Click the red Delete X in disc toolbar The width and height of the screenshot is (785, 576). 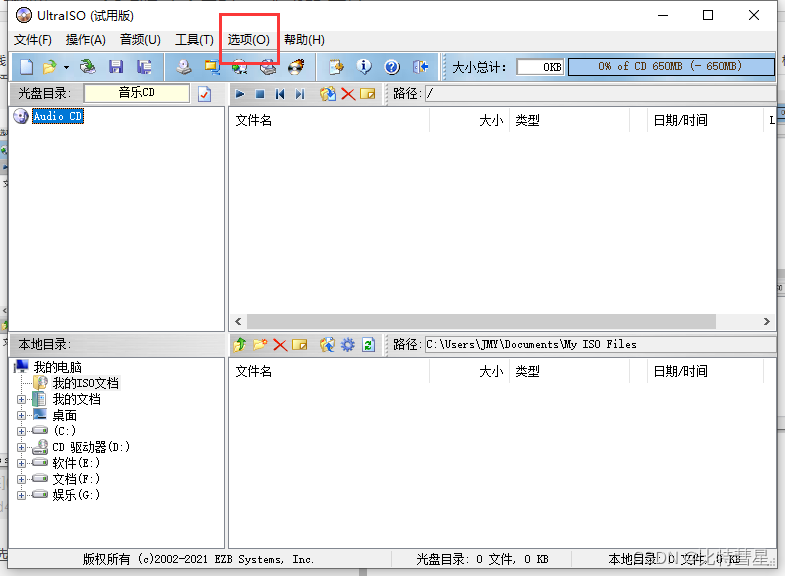tap(348, 94)
